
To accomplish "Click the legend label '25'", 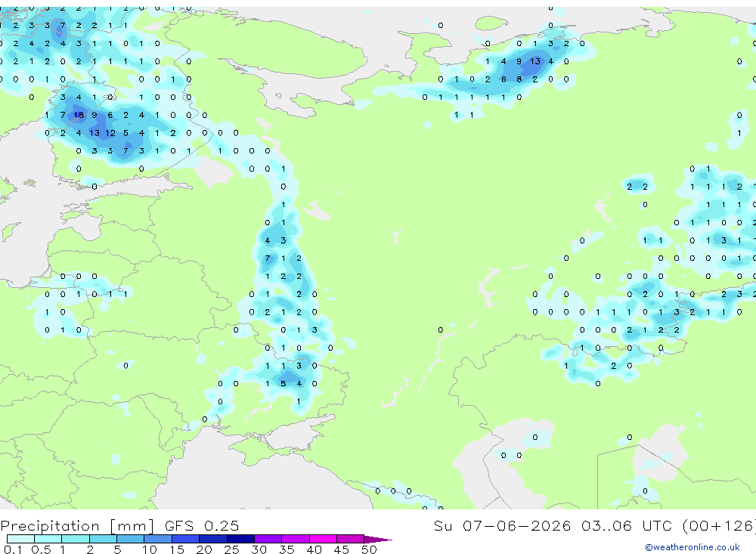I will tap(231, 549).
